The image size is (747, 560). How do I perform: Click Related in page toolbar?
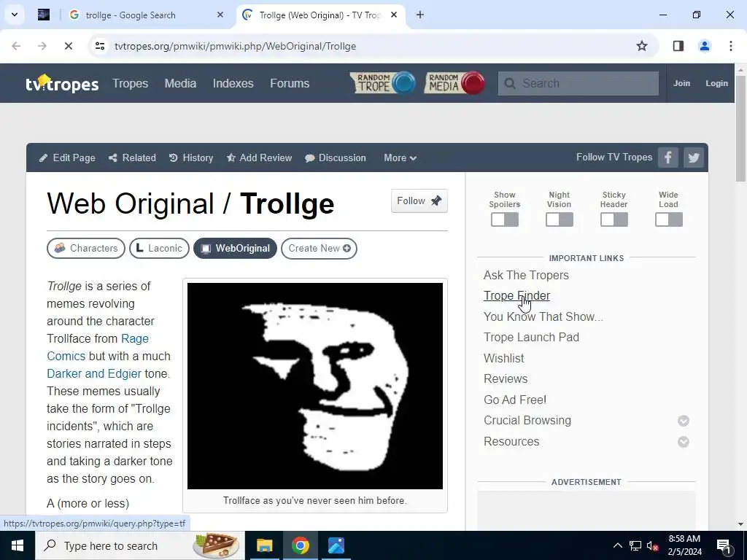[x=132, y=157]
